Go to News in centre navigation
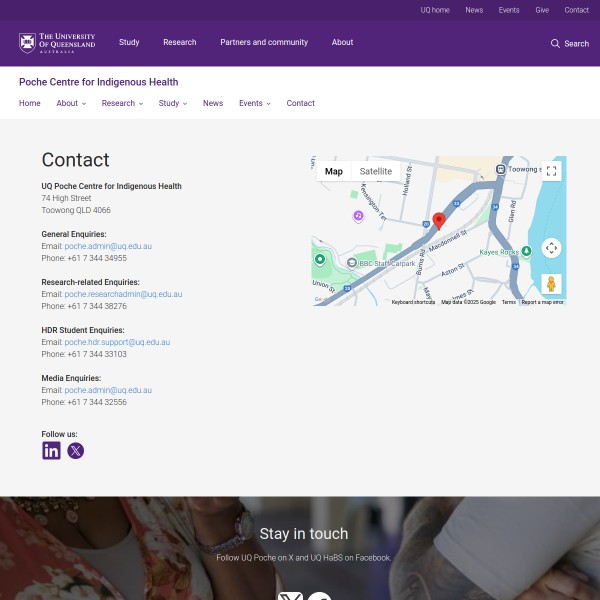Viewport: 600px width, 600px height. (213, 103)
